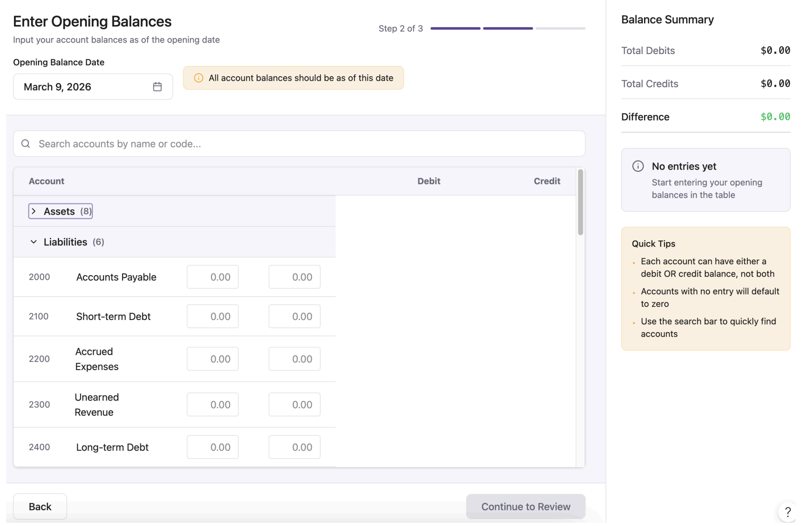Click the first progress step bar
The width and height of the screenshot is (812, 526).
[455, 29]
